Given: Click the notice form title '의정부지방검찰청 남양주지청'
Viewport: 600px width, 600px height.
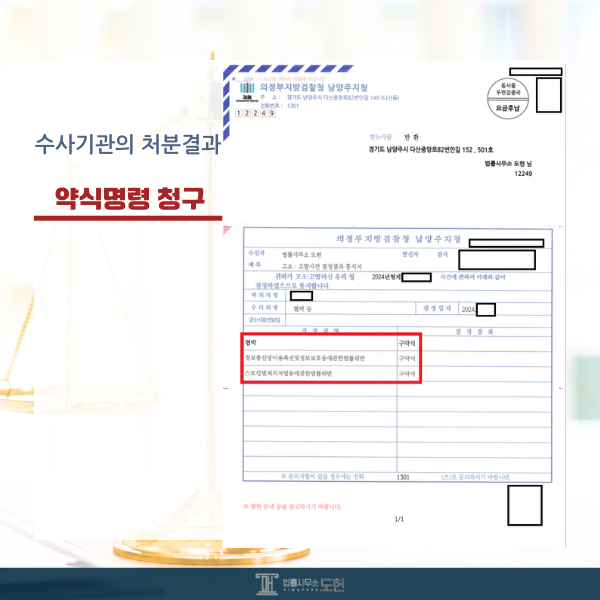Looking at the screenshot, I should pos(398,239).
